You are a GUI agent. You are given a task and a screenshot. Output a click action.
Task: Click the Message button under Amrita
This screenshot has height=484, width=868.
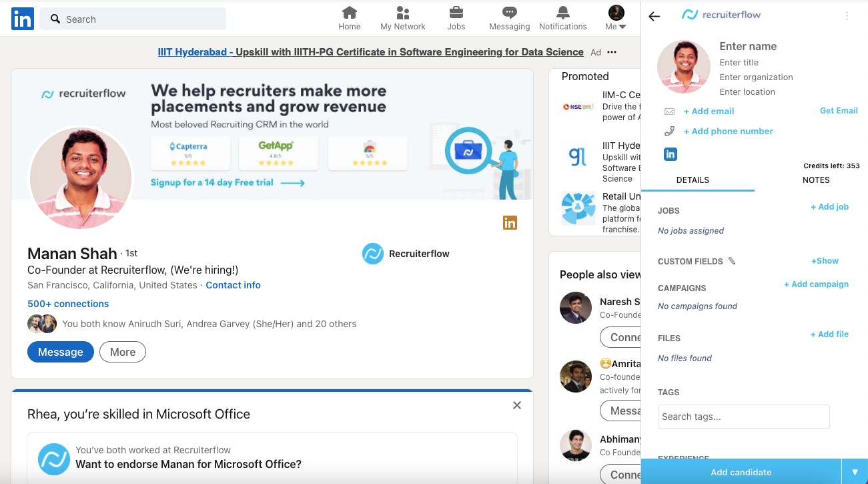coord(621,411)
